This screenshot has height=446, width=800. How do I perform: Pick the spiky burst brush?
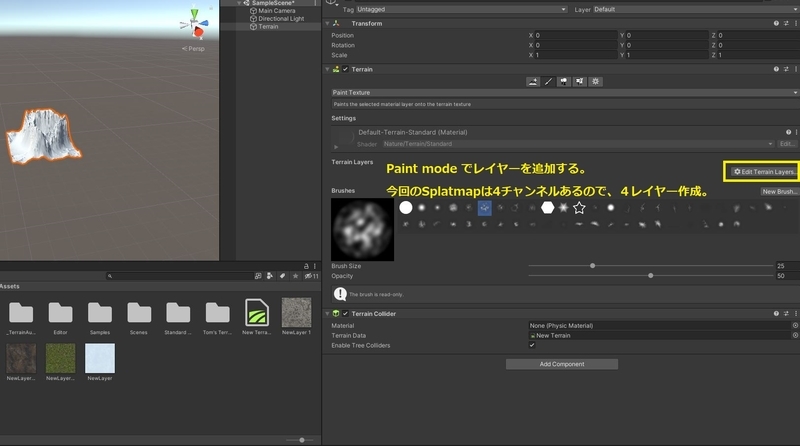point(563,208)
